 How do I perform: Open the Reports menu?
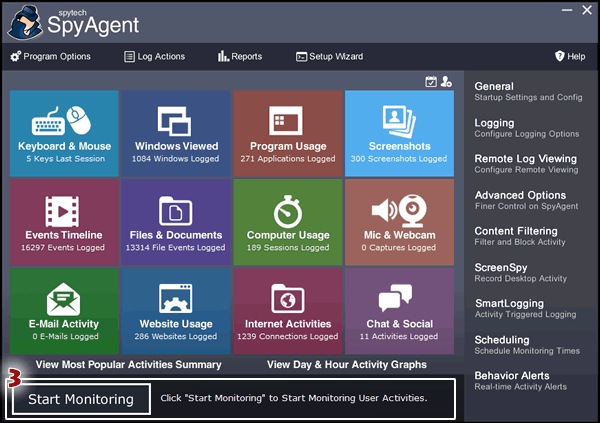tap(240, 57)
